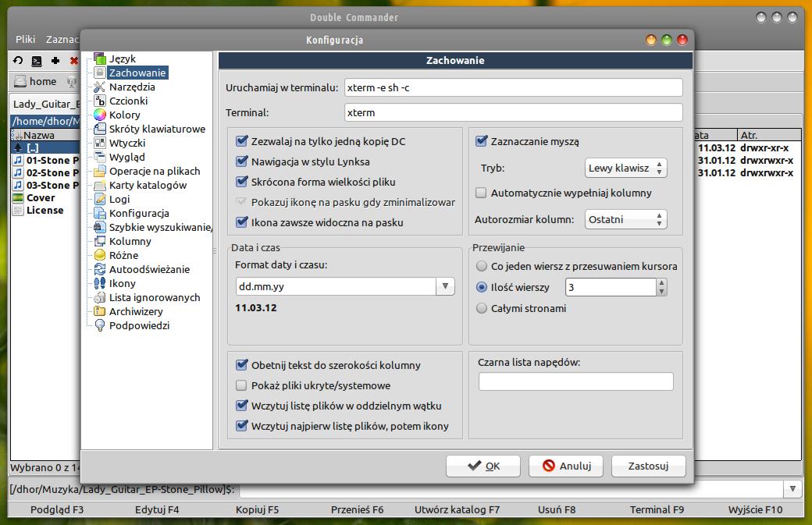The width and height of the screenshot is (812, 525).
Task: Select music icon of 01-Stone file
Action: point(18,160)
